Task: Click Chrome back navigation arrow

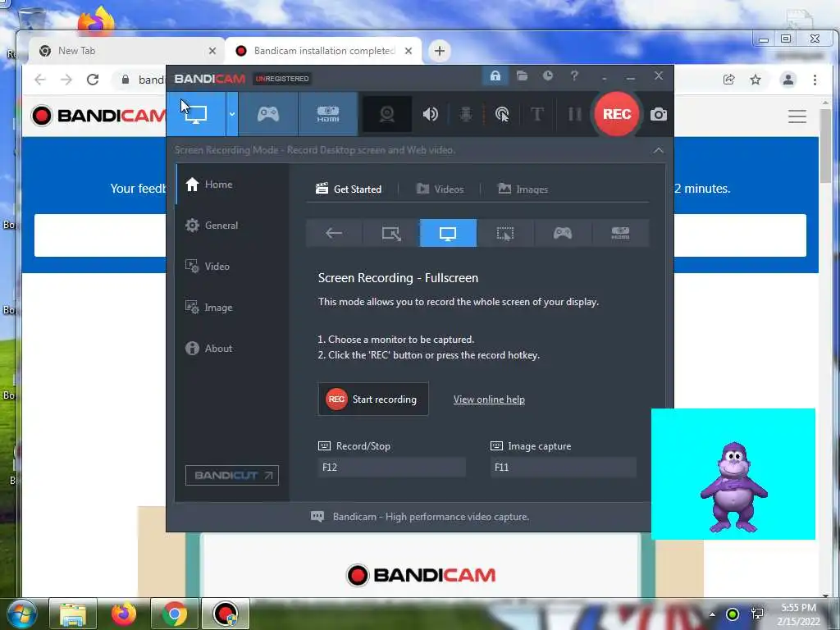Action: [40, 80]
